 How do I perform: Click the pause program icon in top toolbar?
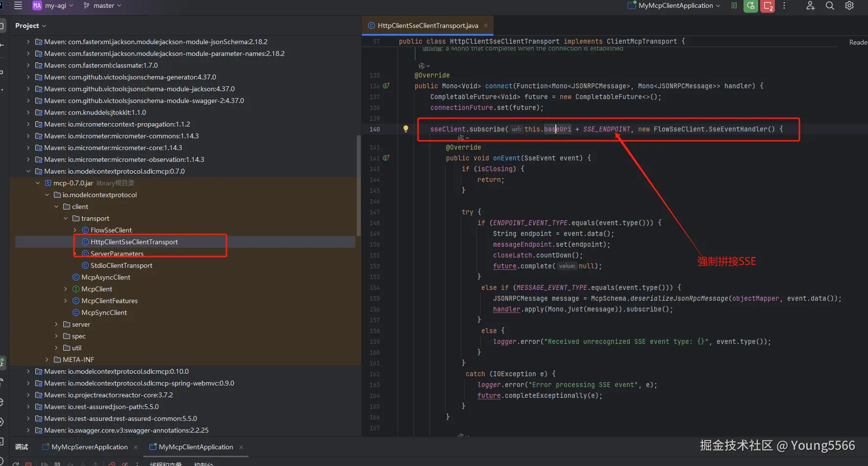click(734, 6)
